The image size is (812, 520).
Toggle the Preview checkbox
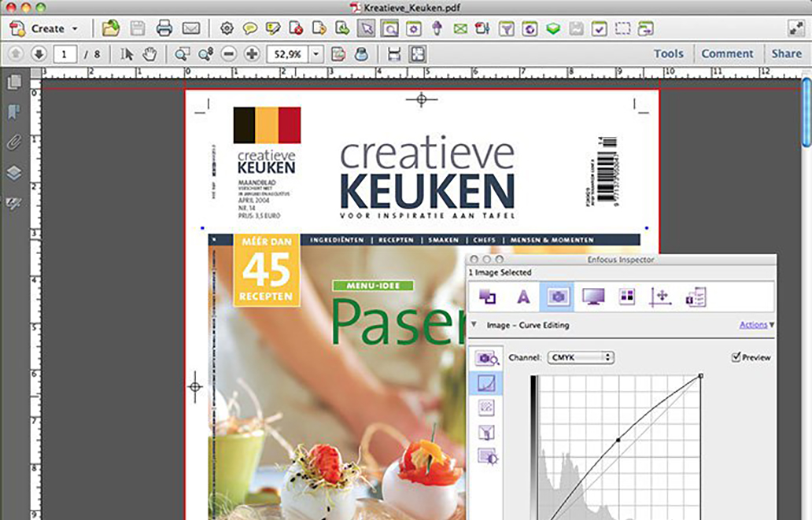tap(736, 357)
